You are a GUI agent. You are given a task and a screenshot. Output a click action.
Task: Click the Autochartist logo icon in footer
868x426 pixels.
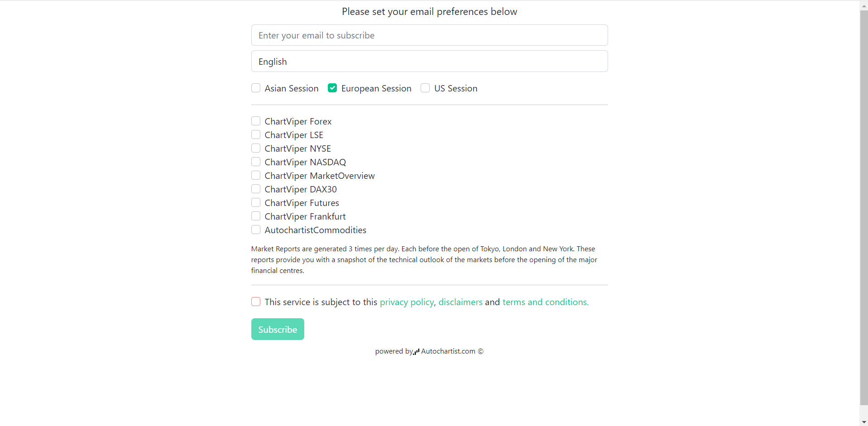[417, 352]
